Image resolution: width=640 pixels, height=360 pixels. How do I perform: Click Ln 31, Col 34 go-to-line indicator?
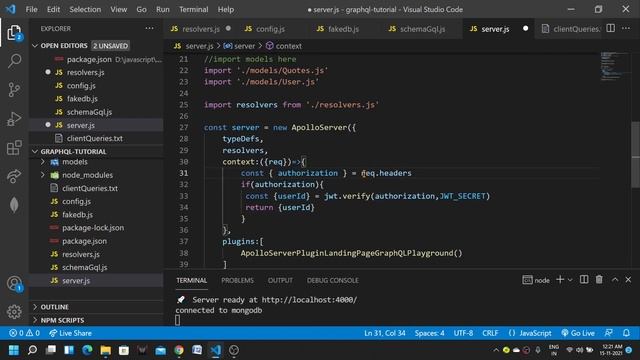pyautogui.click(x=384, y=333)
